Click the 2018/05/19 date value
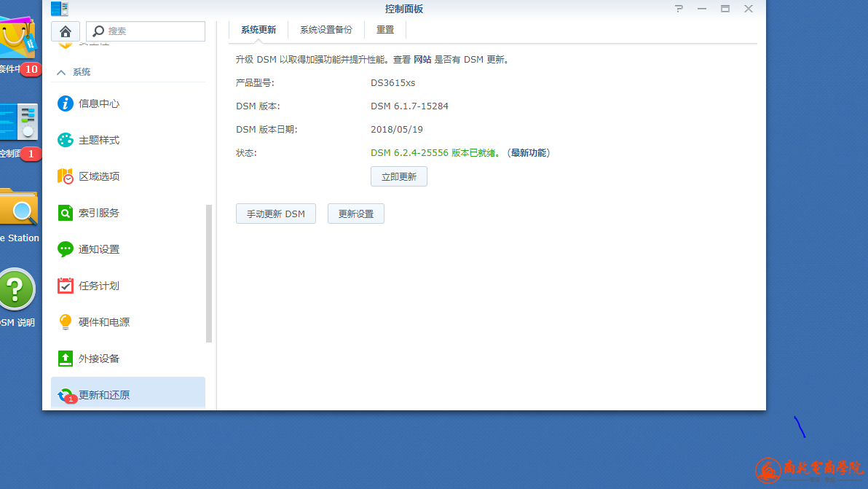The image size is (868, 489). [x=397, y=130]
